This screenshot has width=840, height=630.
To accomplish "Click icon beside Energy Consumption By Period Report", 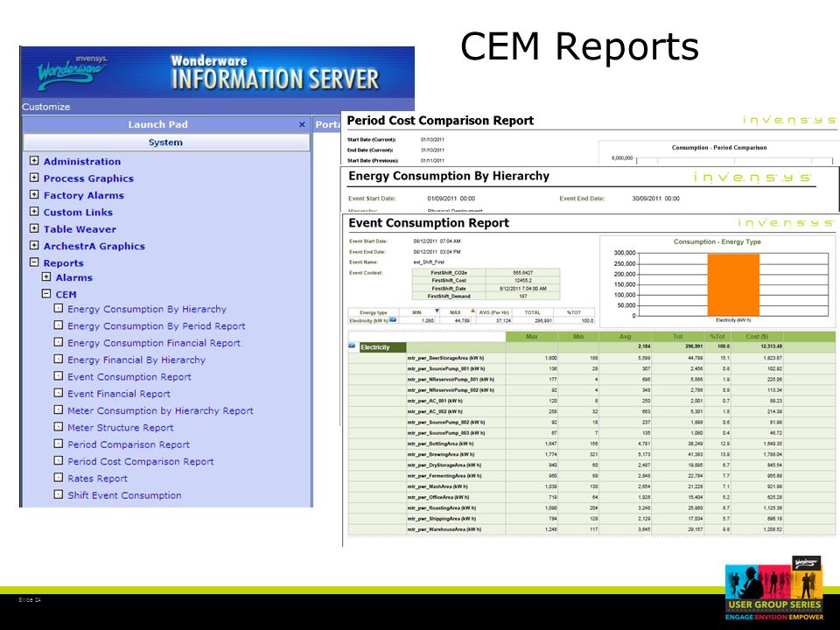I will (59, 325).
